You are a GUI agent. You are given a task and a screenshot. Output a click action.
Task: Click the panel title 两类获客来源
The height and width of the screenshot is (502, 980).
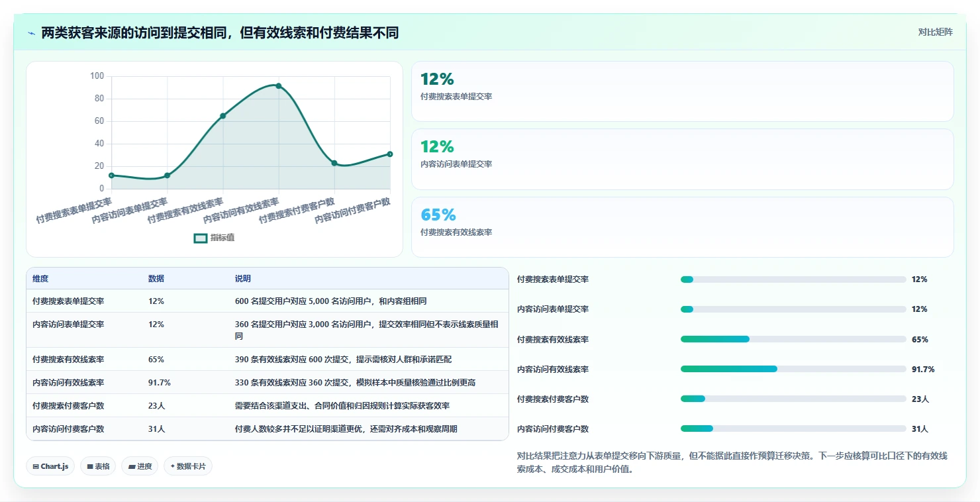220,32
